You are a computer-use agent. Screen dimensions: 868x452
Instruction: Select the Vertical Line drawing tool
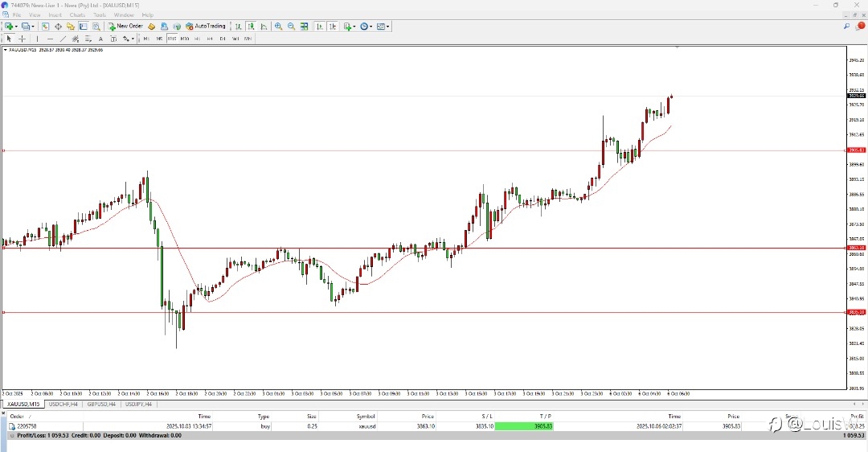[x=37, y=39]
